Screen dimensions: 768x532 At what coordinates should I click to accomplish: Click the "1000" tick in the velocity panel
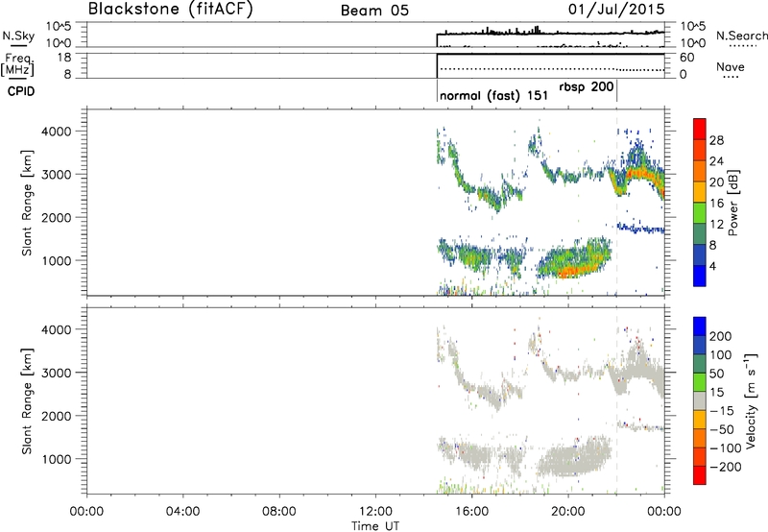pyautogui.click(x=56, y=459)
